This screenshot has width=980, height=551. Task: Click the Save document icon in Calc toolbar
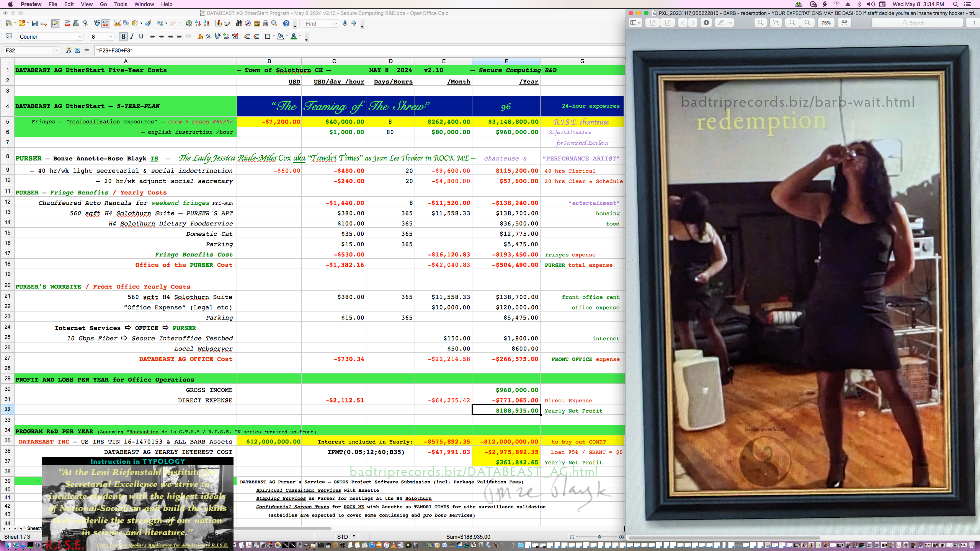point(34,24)
